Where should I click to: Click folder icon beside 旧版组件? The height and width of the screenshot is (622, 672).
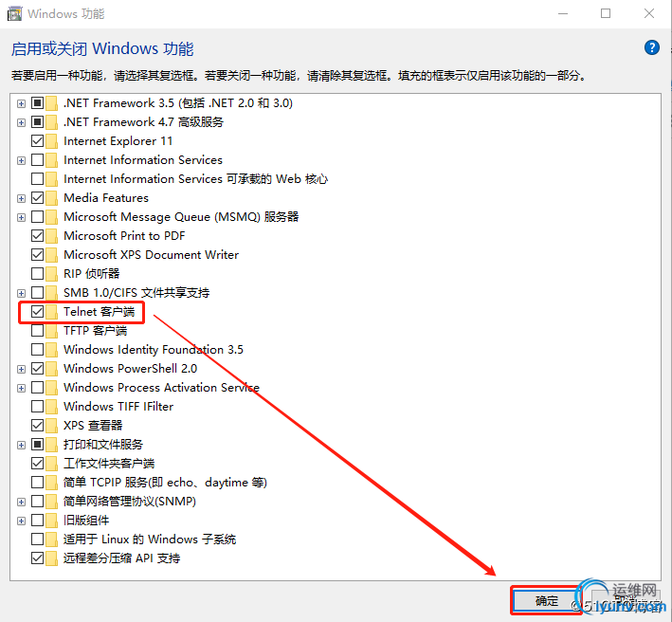(51, 521)
